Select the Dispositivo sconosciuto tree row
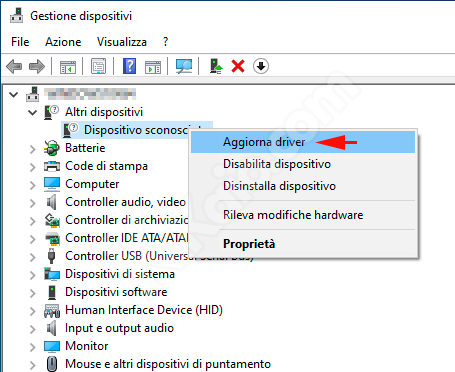This screenshot has height=372, width=455. [137, 130]
